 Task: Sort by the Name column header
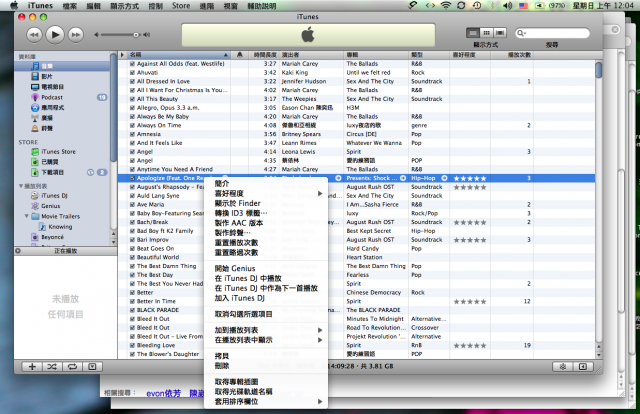tap(179, 55)
